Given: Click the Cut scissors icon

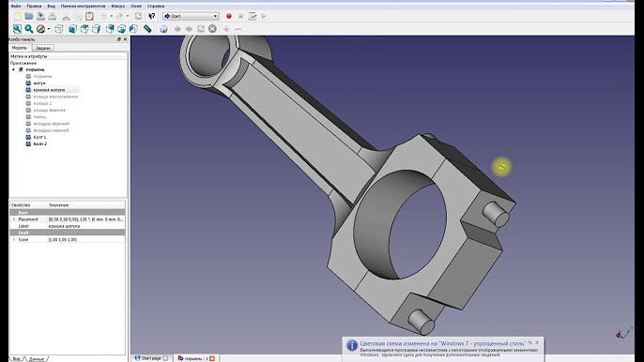Looking at the screenshot, I should (66, 16).
